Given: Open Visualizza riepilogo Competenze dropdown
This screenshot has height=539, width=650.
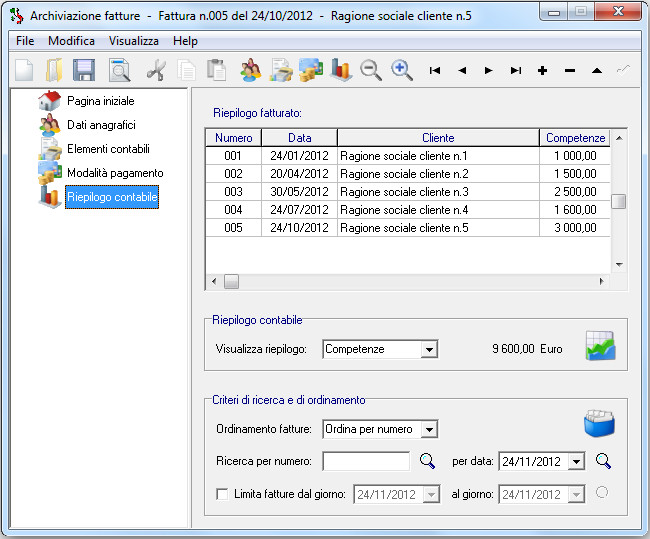Looking at the screenshot, I should pyautogui.click(x=429, y=350).
